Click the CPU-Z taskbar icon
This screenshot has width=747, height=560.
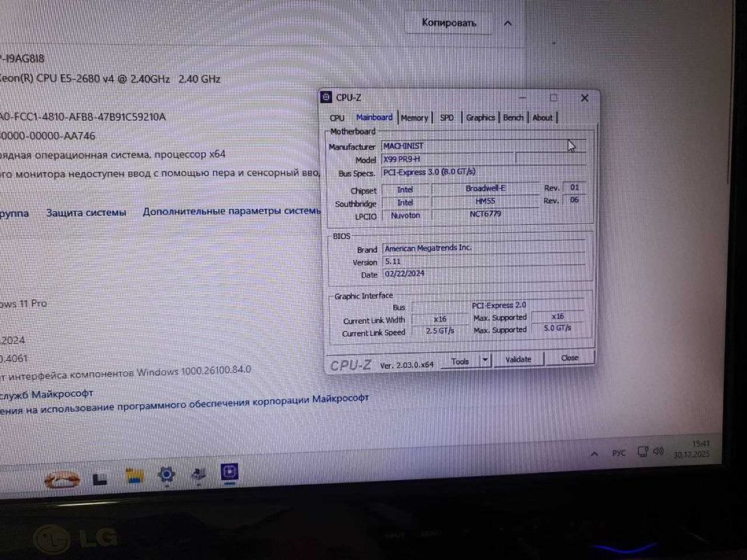(x=230, y=472)
